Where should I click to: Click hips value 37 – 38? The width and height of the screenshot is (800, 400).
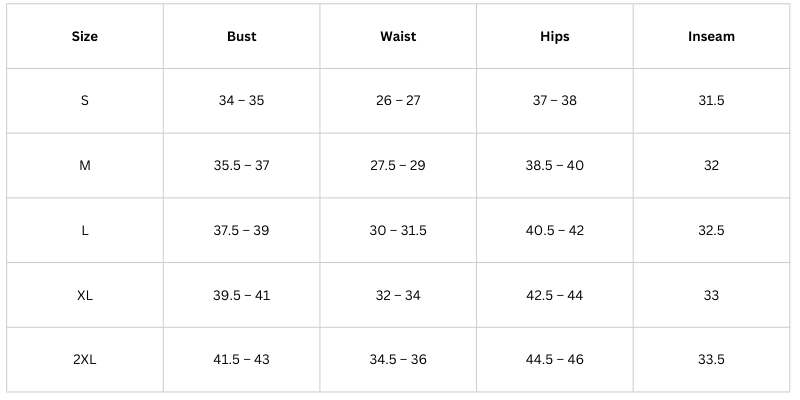(x=554, y=101)
